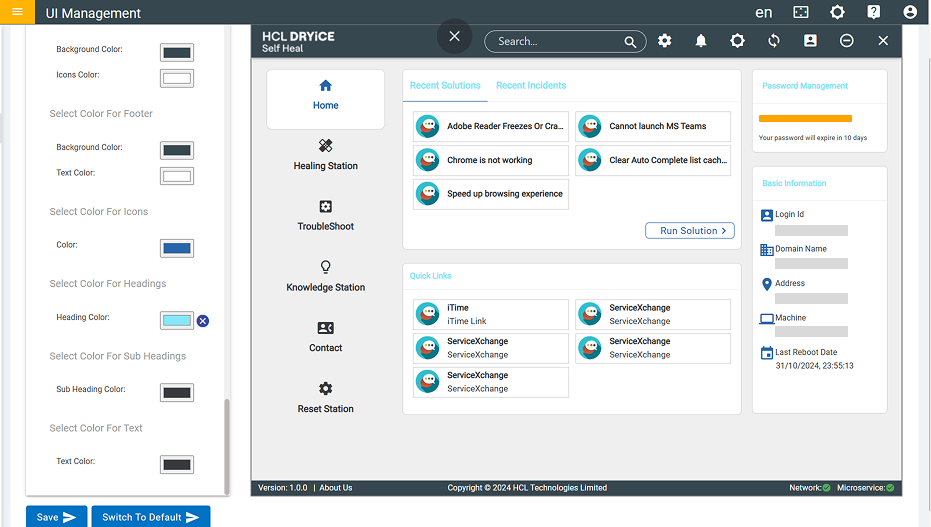Open the Heading Color swatch
Viewport: 931px width, 527px height.
click(x=177, y=321)
